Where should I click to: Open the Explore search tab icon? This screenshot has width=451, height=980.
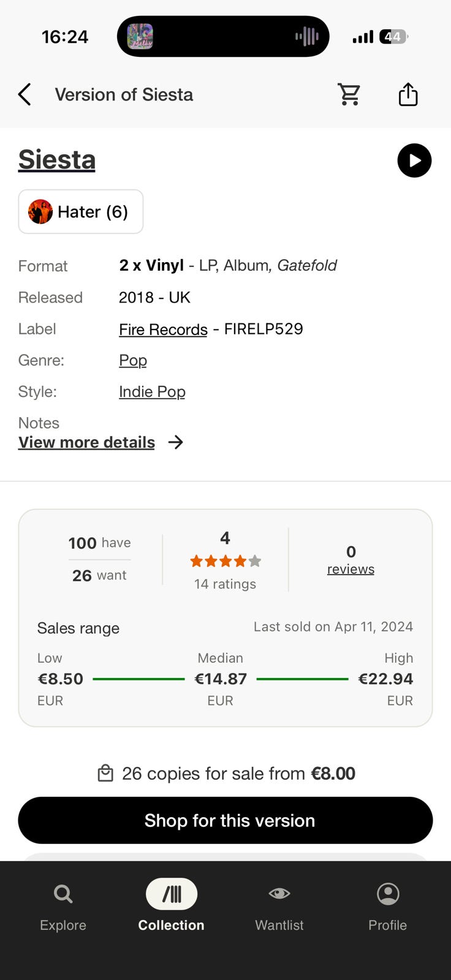[x=63, y=894]
